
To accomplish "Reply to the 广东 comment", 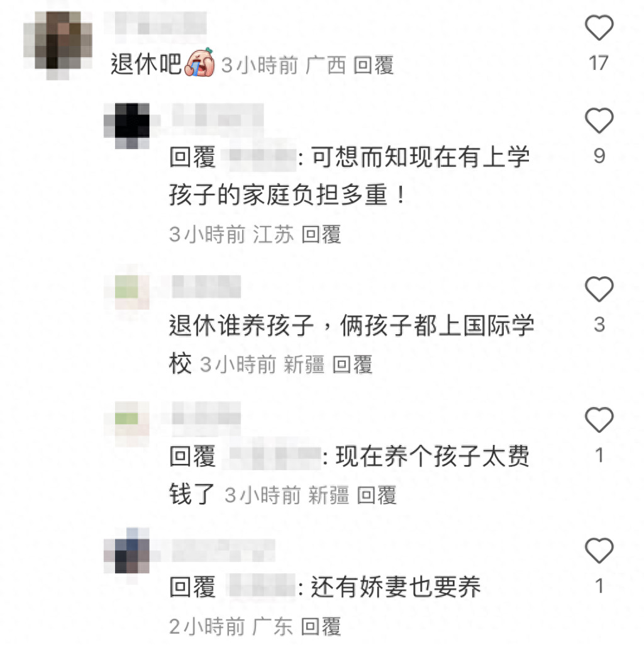I will (x=321, y=627).
